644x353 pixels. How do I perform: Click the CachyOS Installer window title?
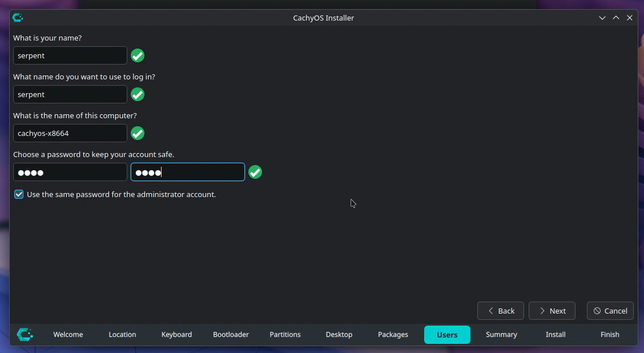tap(323, 18)
